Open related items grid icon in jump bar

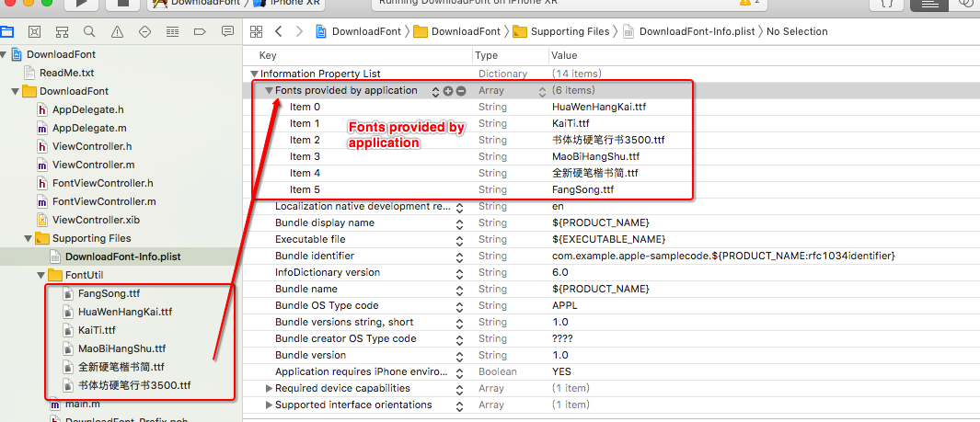[x=256, y=31]
